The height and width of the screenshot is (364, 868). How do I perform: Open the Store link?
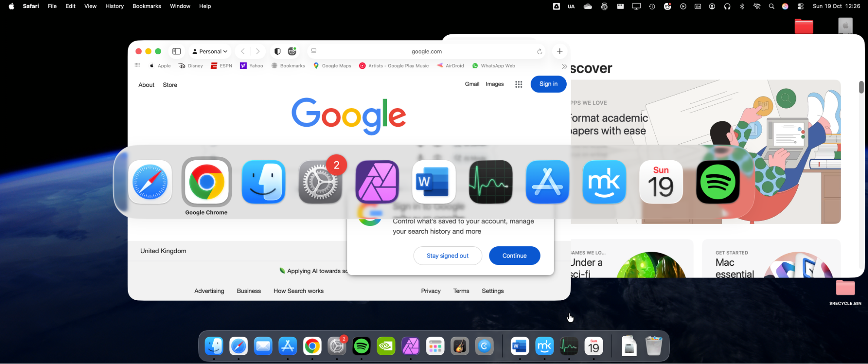tap(170, 85)
